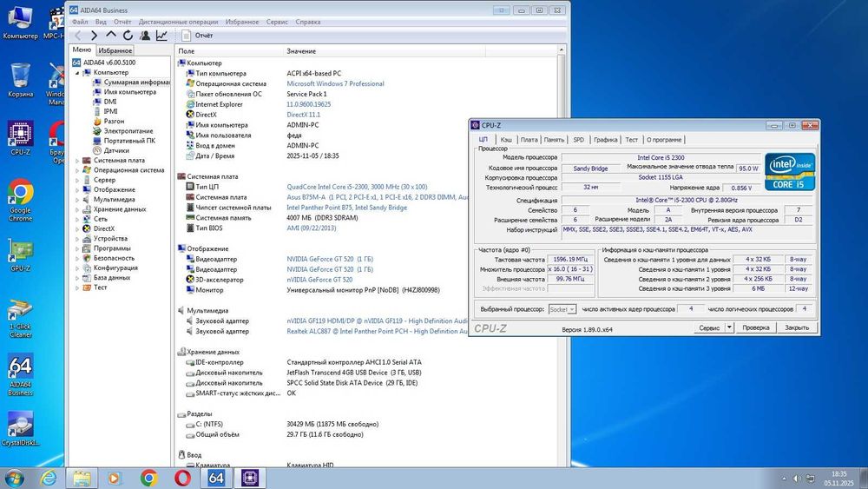The height and width of the screenshot is (489, 868).
Task: Open Opera from the taskbar
Action: pyautogui.click(x=182, y=478)
